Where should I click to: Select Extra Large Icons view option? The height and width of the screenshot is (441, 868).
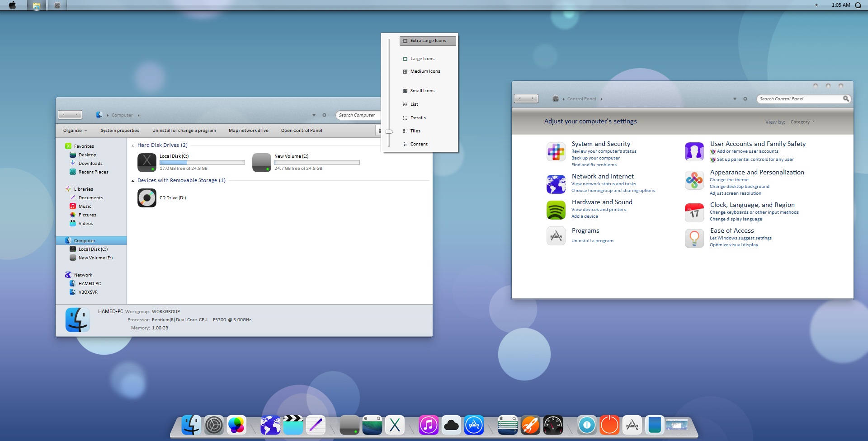click(x=428, y=41)
